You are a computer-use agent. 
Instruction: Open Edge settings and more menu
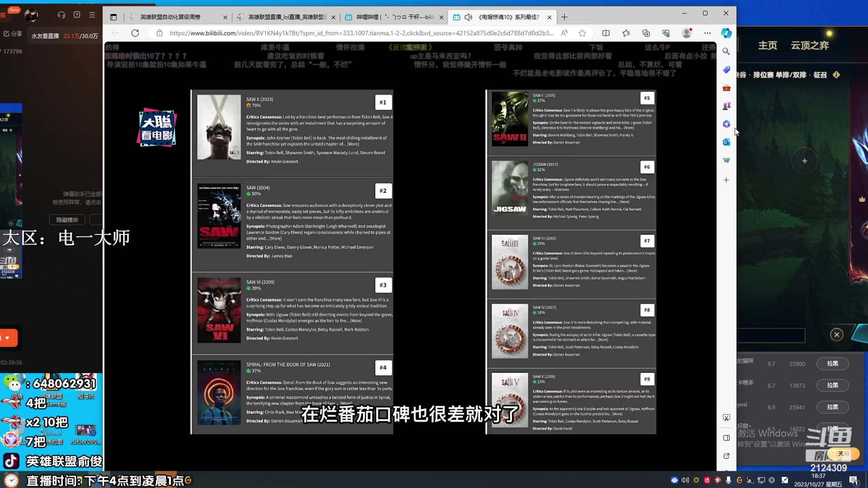coord(708,33)
